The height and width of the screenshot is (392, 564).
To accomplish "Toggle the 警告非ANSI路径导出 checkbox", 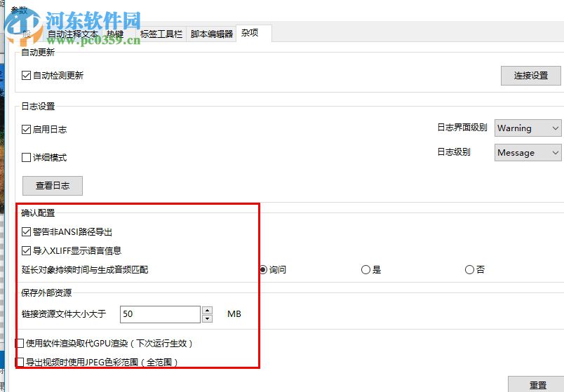I will click(x=26, y=232).
